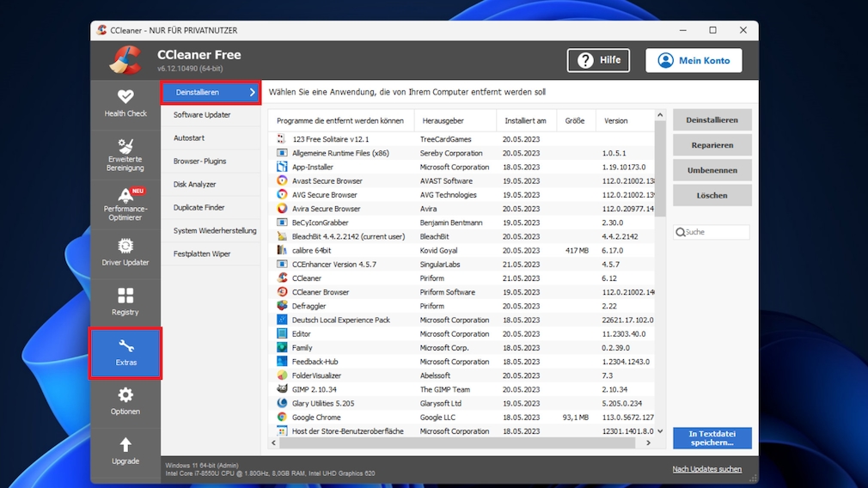Open the Driver Updater section
Viewport: 868px width, 488px height.
125,253
